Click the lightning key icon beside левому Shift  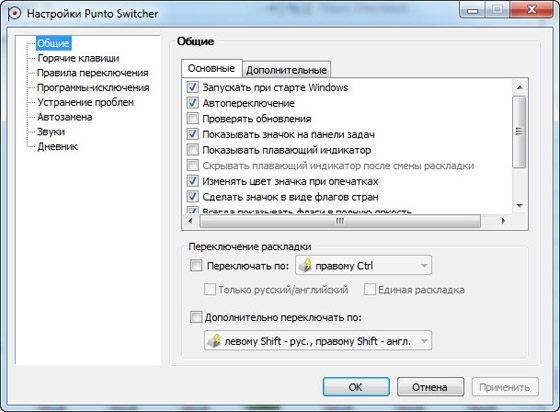214,341
